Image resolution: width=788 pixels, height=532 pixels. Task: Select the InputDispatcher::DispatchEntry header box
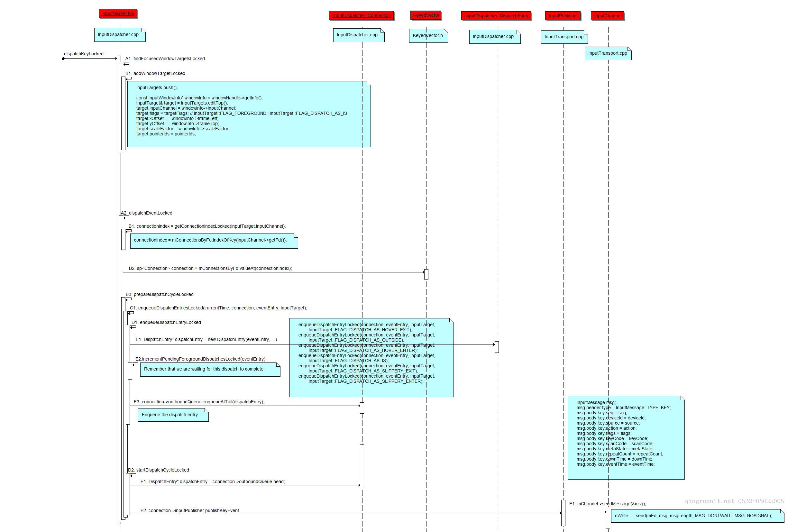496,16
